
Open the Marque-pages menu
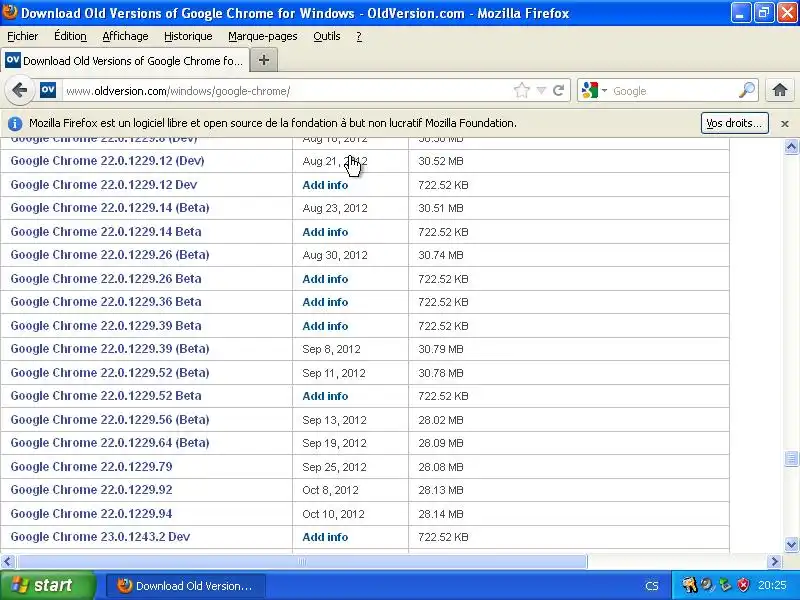pos(263,36)
